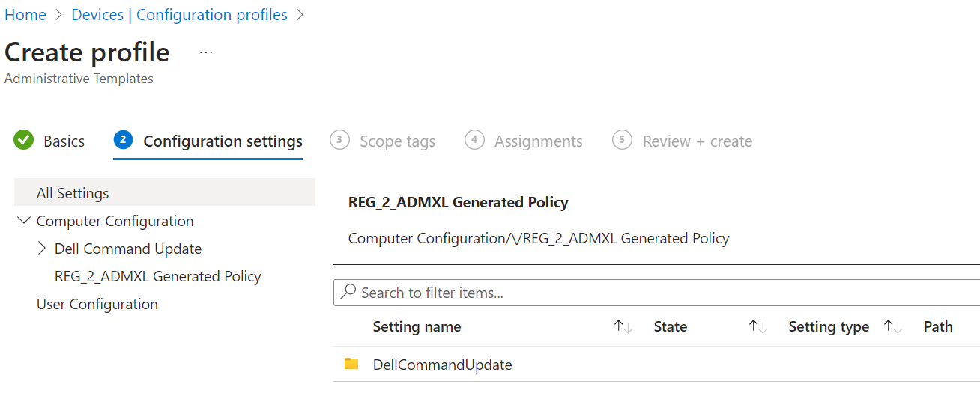Jump to the Review + create step
The width and height of the screenshot is (980, 408).
(x=697, y=141)
